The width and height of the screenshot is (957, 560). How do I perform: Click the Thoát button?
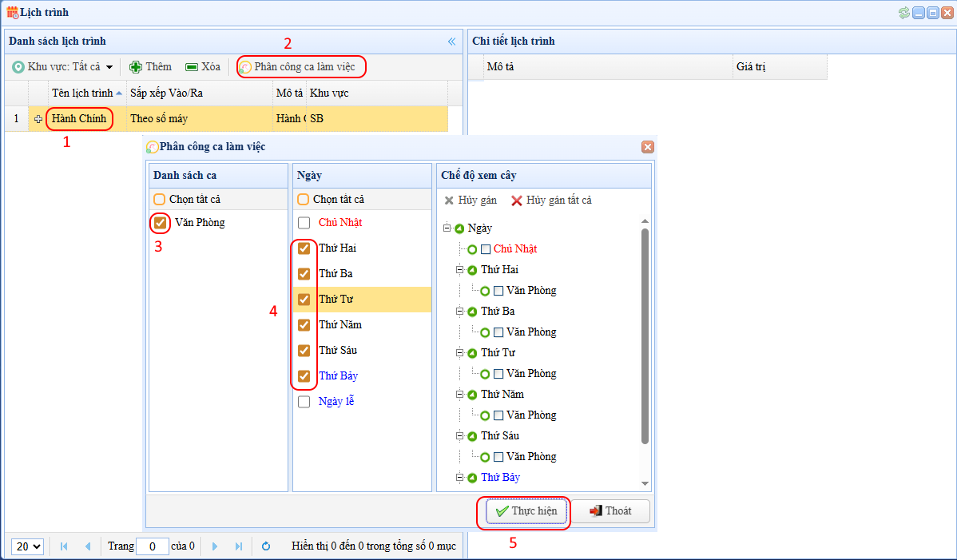pyautogui.click(x=610, y=511)
